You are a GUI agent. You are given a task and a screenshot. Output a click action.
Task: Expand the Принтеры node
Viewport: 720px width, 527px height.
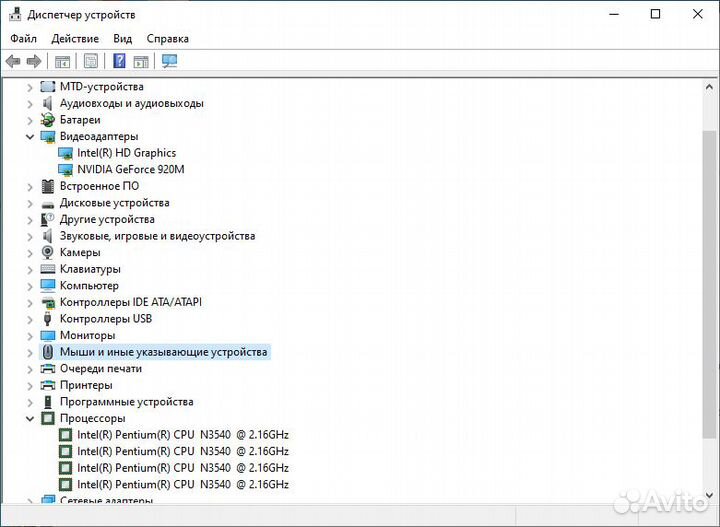click(x=30, y=386)
